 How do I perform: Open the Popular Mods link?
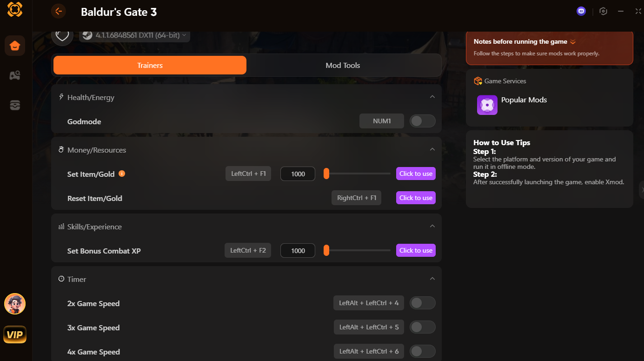(x=524, y=100)
